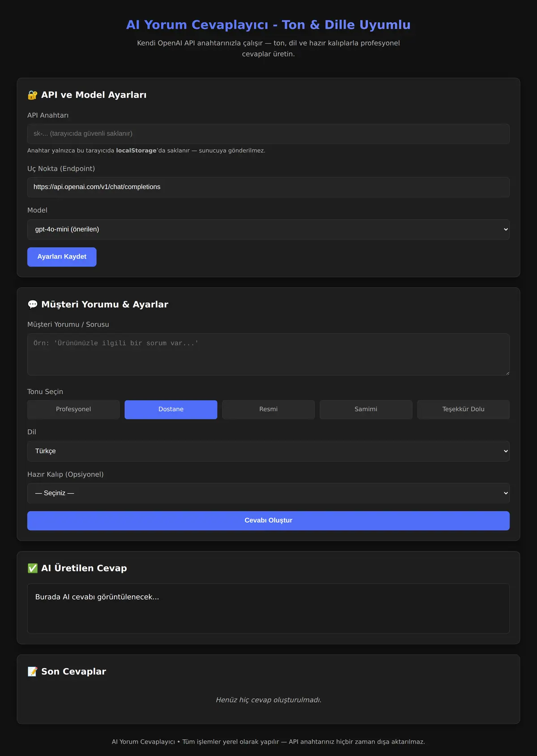Select the Profesyonel tone
The image size is (537, 756).
click(x=73, y=409)
